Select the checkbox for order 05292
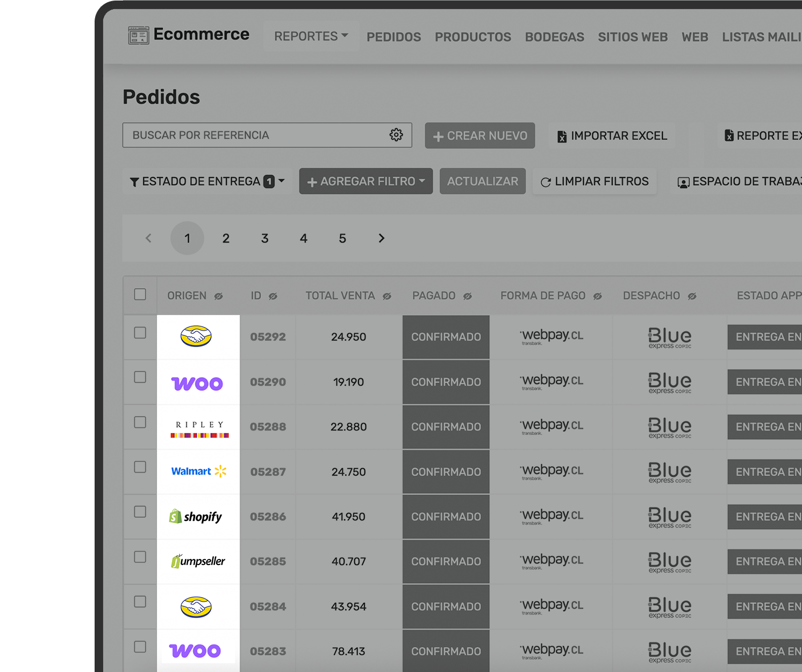802x672 pixels. click(x=140, y=333)
